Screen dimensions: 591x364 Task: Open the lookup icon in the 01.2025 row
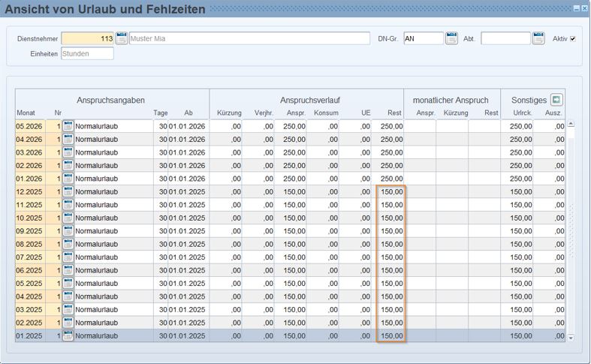68,336
